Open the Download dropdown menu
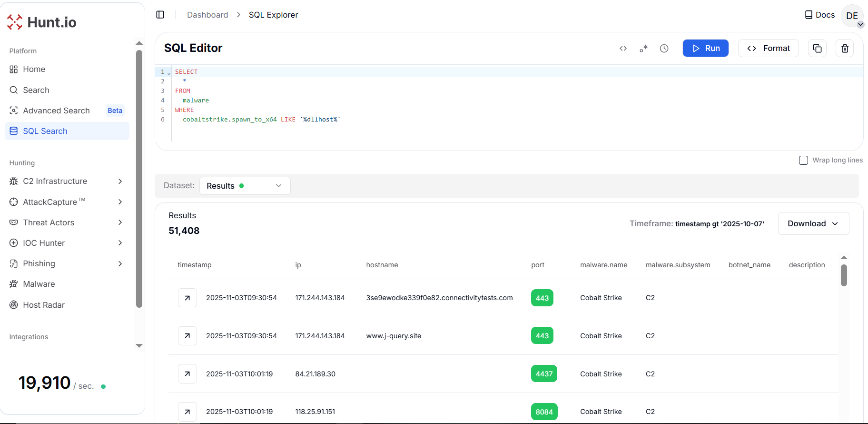The width and height of the screenshot is (868, 424). pyautogui.click(x=813, y=224)
